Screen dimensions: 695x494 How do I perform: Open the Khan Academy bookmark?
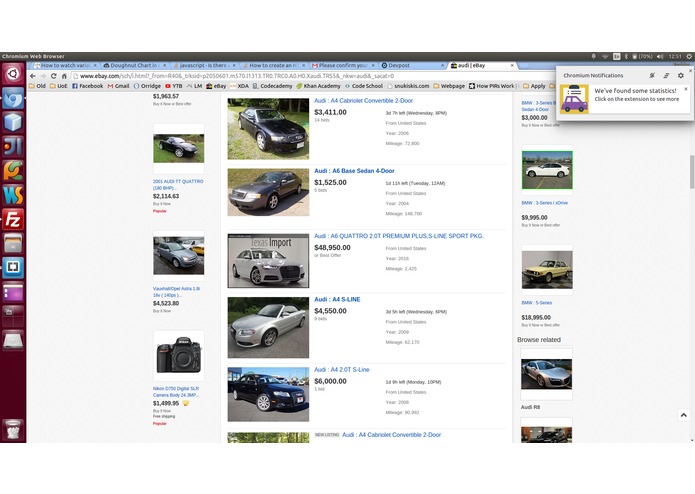(318, 86)
